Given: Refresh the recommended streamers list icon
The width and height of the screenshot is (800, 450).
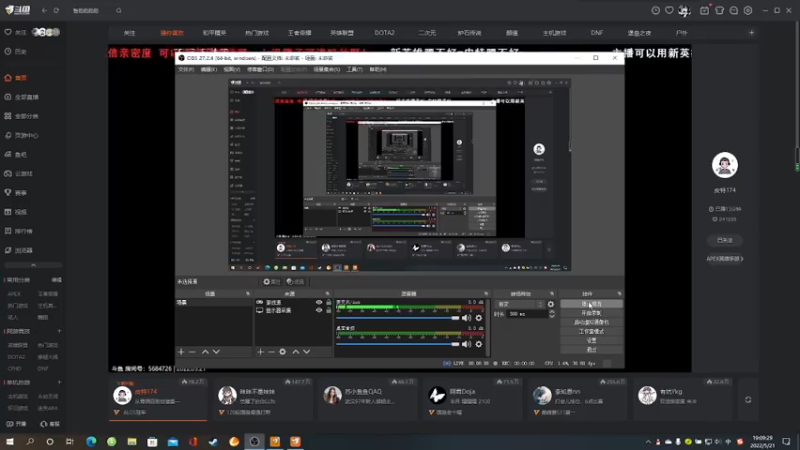Looking at the screenshot, I should (748, 400).
